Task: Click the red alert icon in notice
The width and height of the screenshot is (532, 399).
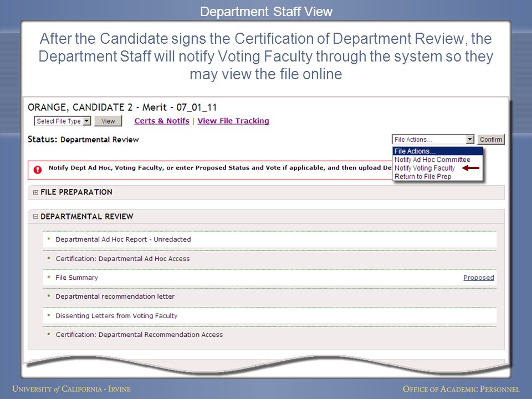Action: point(38,170)
